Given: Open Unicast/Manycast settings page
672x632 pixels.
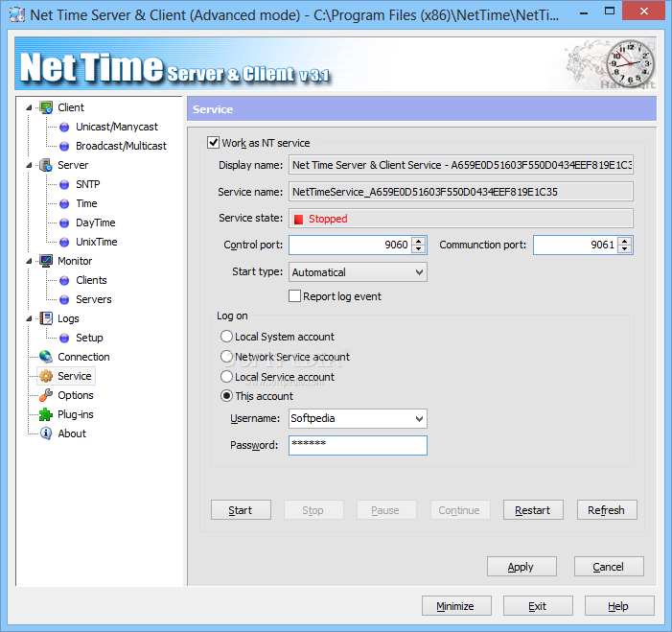Looking at the screenshot, I should pyautogui.click(x=117, y=127).
